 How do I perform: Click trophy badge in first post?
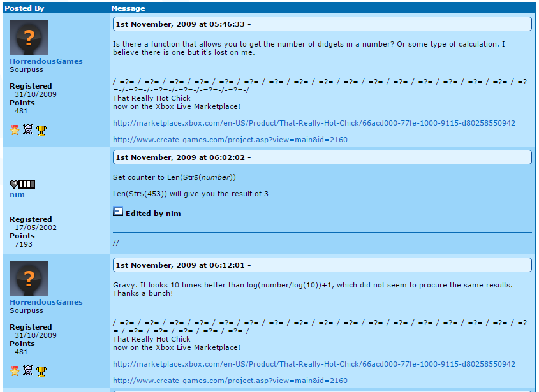(41, 130)
